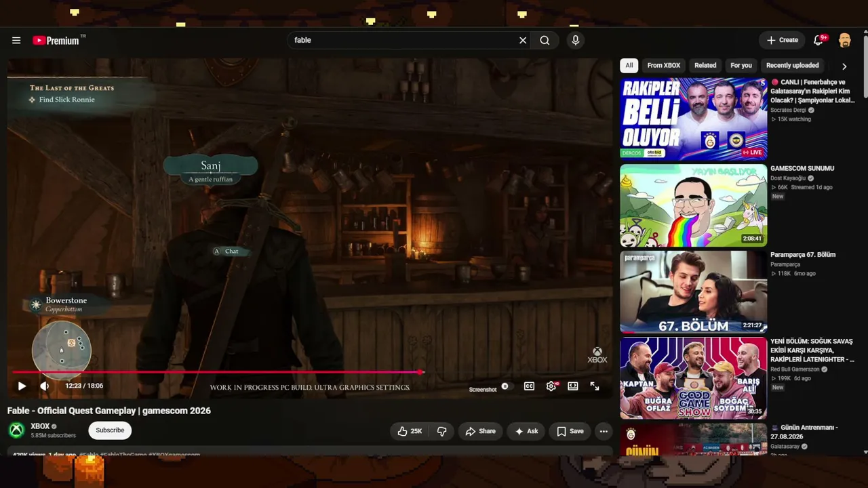Click the 5.85M subscribers text
The height and width of the screenshot is (488, 868).
53,436
